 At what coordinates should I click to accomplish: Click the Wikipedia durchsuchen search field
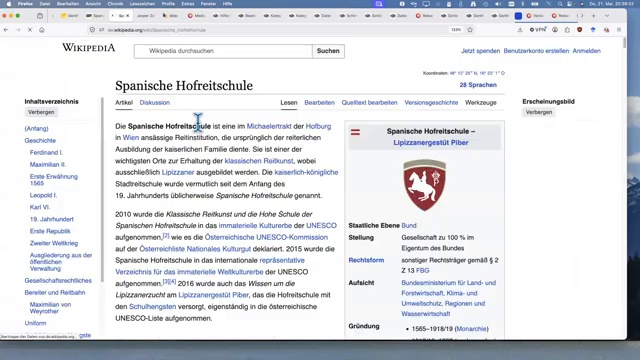coord(223,51)
